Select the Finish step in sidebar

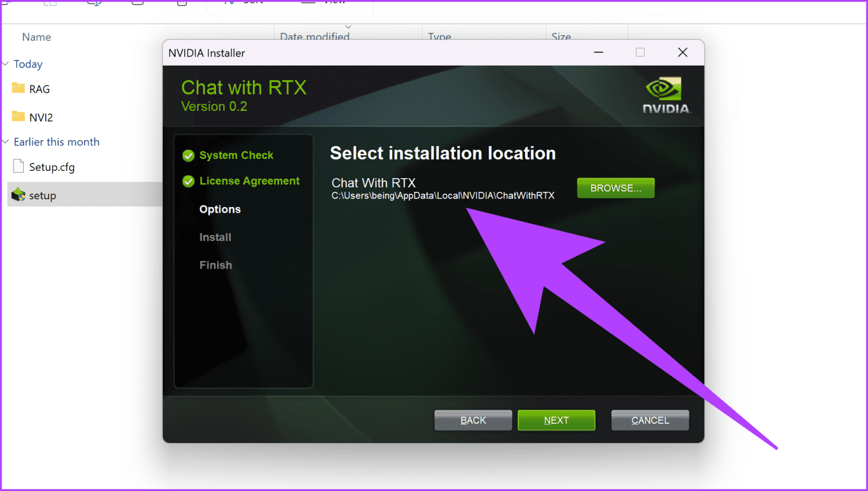[215, 265]
